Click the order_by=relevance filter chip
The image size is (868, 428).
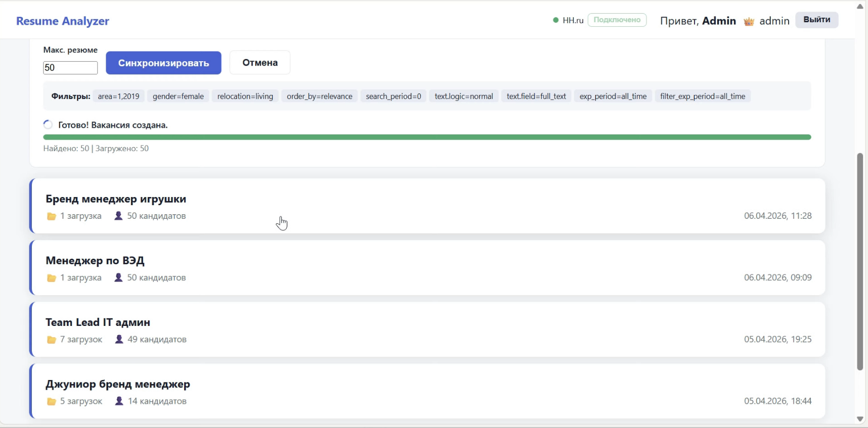tap(320, 96)
